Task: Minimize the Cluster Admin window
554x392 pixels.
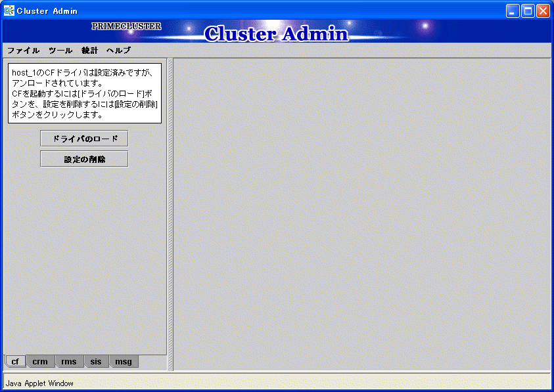Action: point(513,11)
